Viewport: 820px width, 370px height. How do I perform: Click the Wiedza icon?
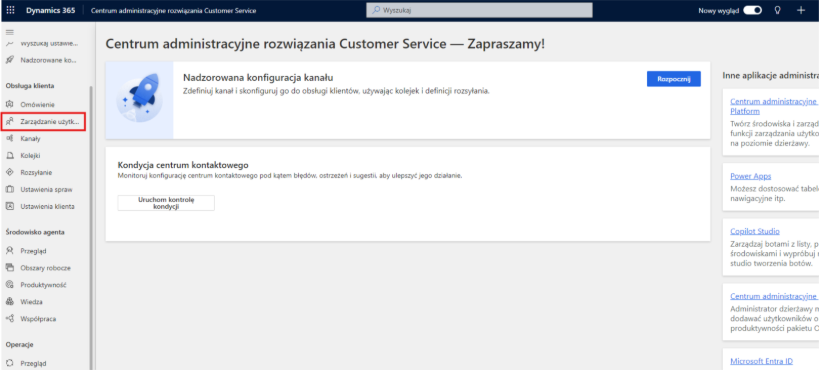click(x=9, y=302)
